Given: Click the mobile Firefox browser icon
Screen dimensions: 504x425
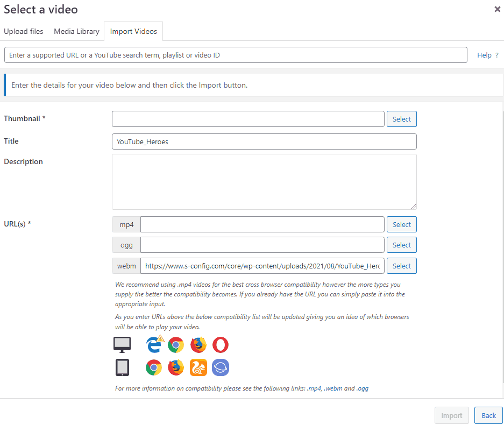Looking at the screenshot, I should point(176,367).
